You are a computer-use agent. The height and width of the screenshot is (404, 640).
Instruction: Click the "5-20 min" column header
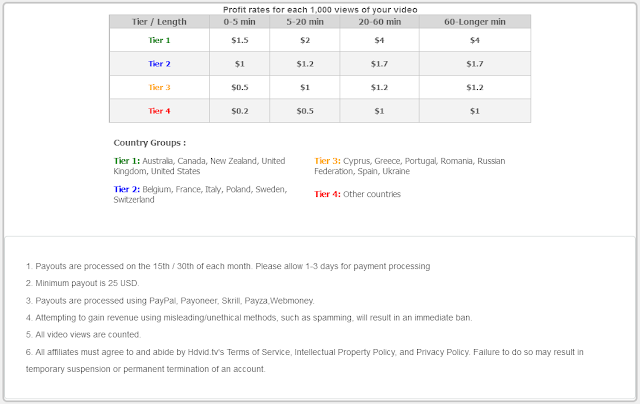tap(306, 21)
